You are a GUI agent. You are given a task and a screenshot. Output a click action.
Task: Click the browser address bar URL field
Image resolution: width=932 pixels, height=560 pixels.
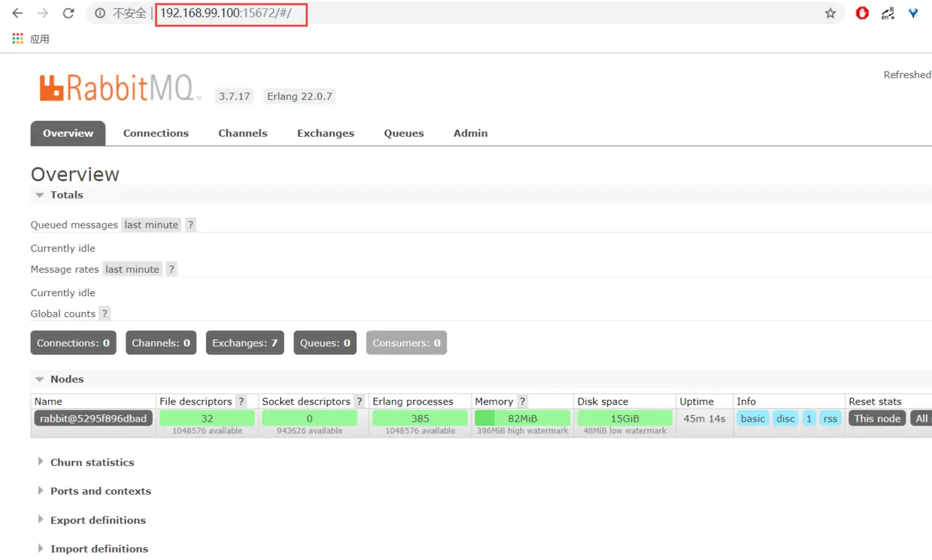[x=231, y=13]
